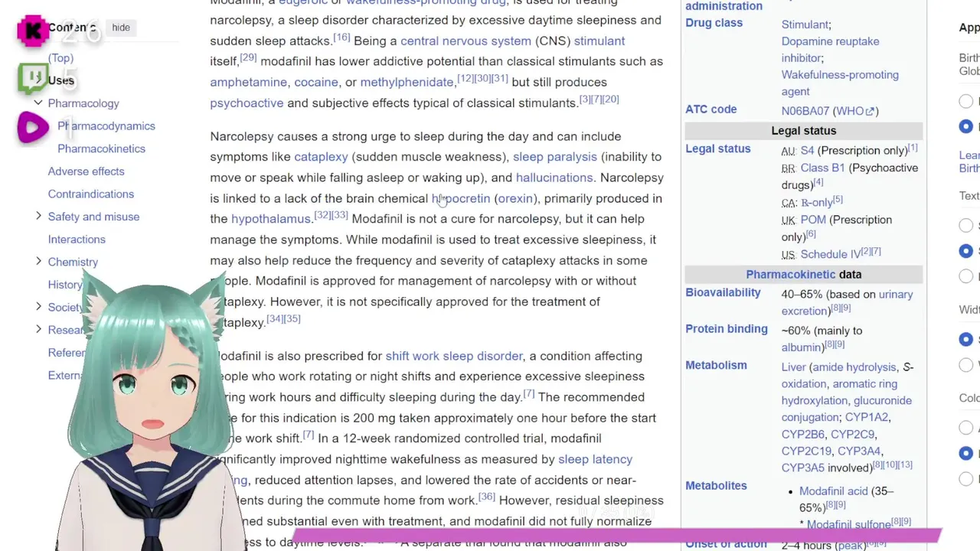980x551 pixels.
Task: Expand the Society section chevron
Action: (38, 307)
